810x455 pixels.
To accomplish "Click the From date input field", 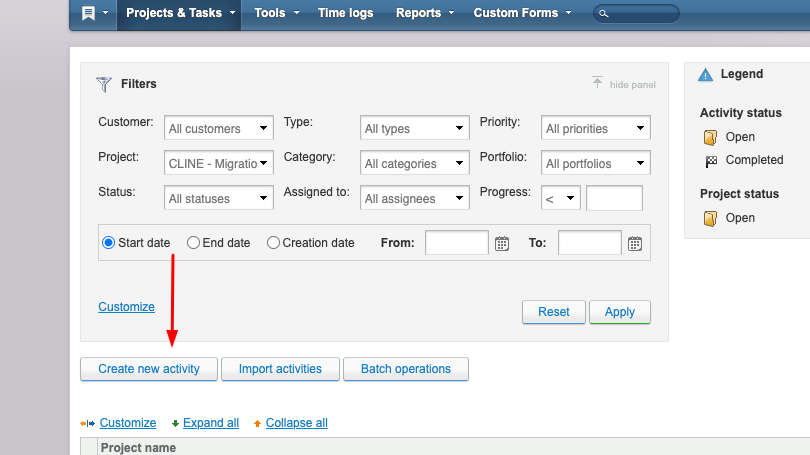I will point(457,243).
